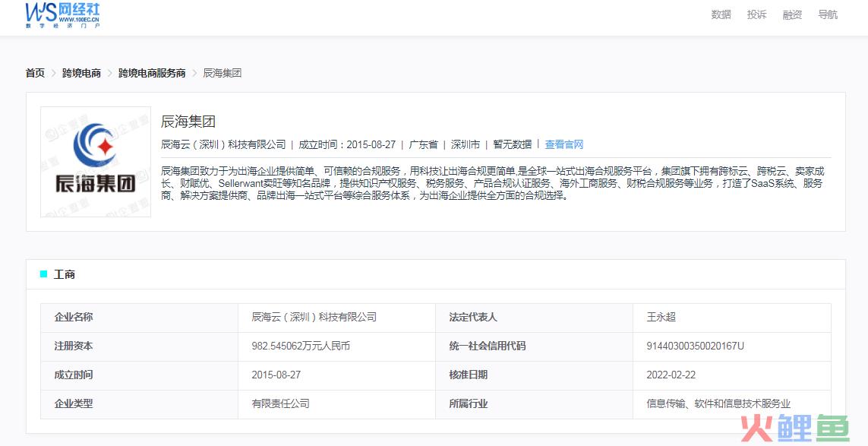The width and height of the screenshot is (868, 446).
Task: Open the 数据 navigation menu
Action: point(721,15)
